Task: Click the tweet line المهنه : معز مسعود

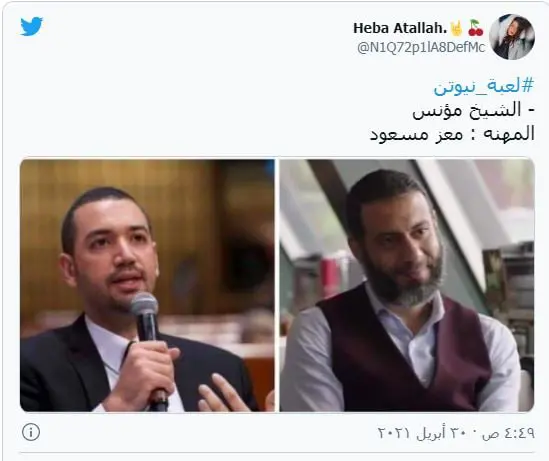Action: pyautogui.click(x=452, y=134)
